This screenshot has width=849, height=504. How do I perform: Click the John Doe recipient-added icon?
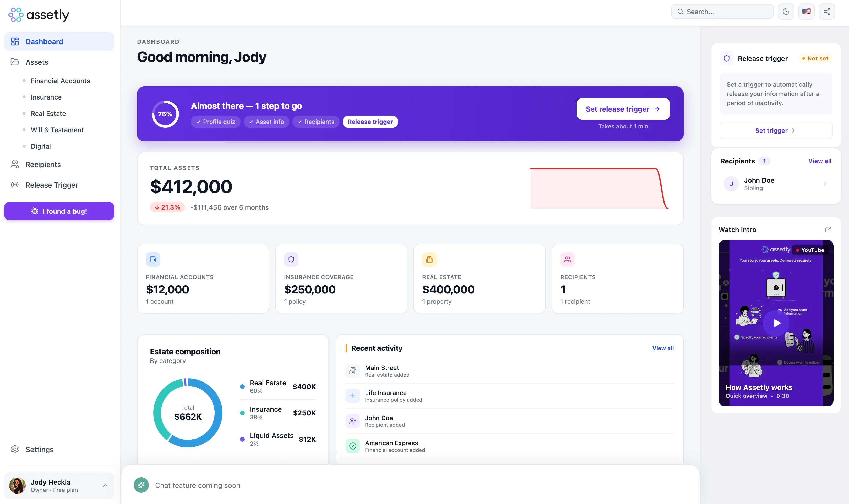(353, 421)
